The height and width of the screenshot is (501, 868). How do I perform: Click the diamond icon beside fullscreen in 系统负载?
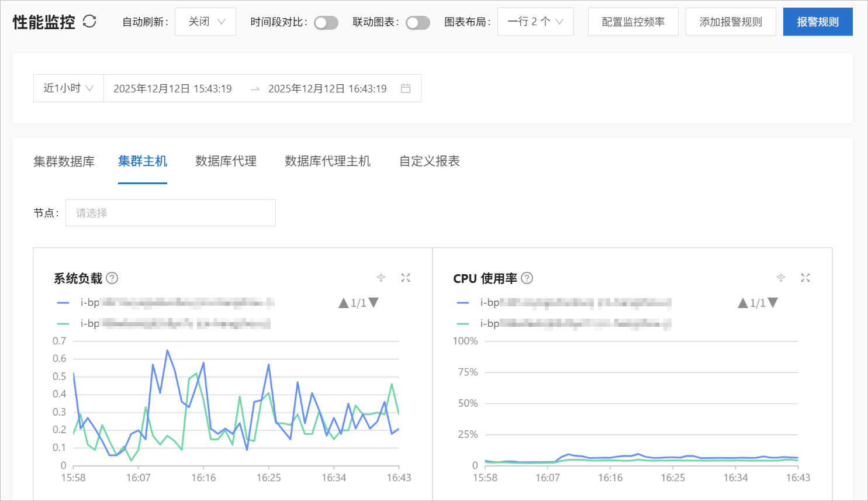click(x=381, y=278)
